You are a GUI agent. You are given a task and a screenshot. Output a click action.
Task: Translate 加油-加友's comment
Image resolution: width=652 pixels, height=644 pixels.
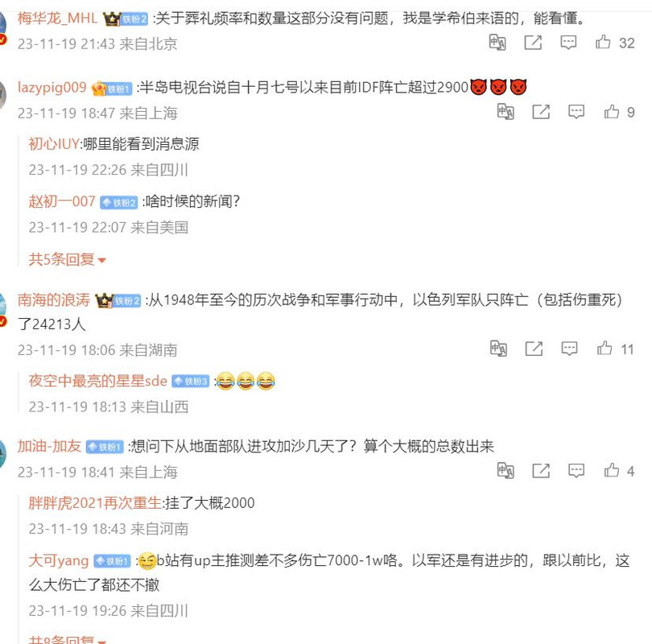pos(506,471)
